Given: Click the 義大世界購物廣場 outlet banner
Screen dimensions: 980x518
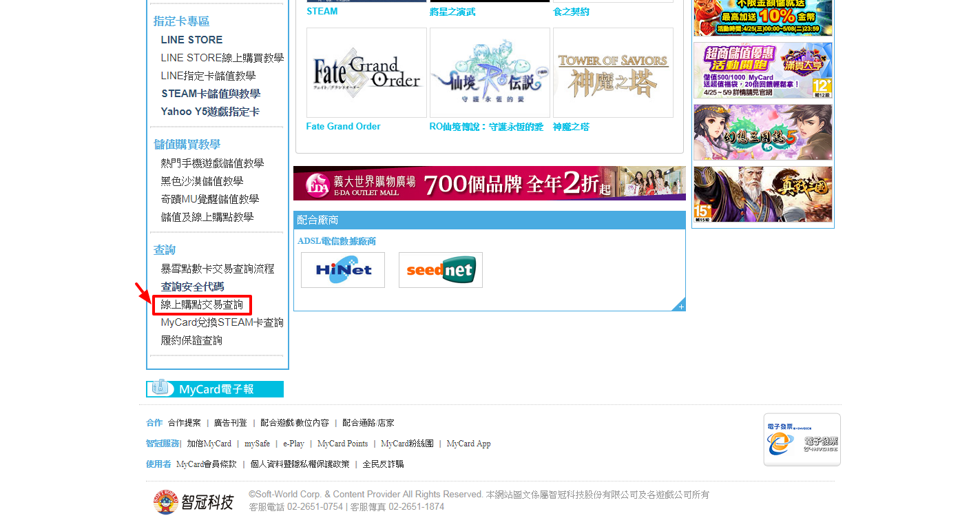Looking at the screenshot, I should pyautogui.click(x=489, y=183).
